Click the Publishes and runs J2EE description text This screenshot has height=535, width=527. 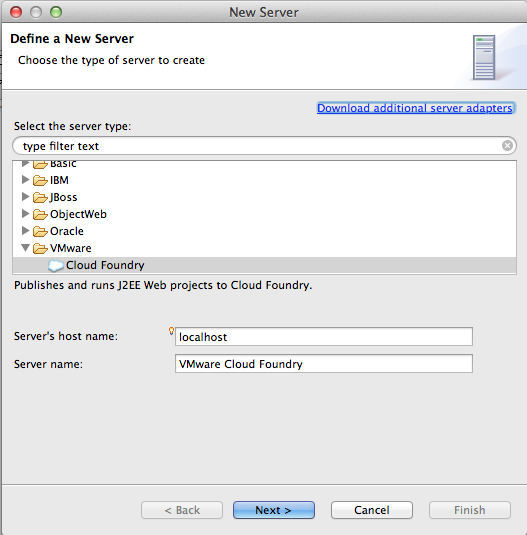(x=163, y=285)
